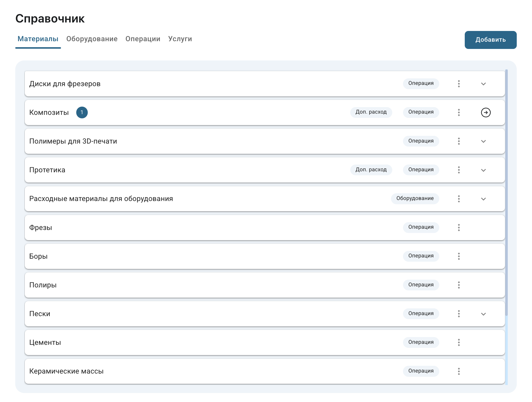Expand Полимеры для 3D-печати with chevron
Screen dimensions: 532x402
click(x=483, y=141)
